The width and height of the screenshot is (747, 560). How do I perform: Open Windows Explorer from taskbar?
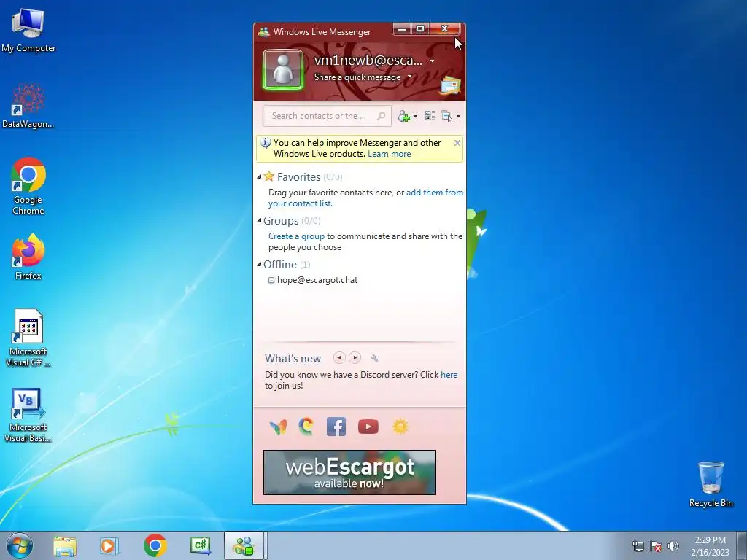65,545
